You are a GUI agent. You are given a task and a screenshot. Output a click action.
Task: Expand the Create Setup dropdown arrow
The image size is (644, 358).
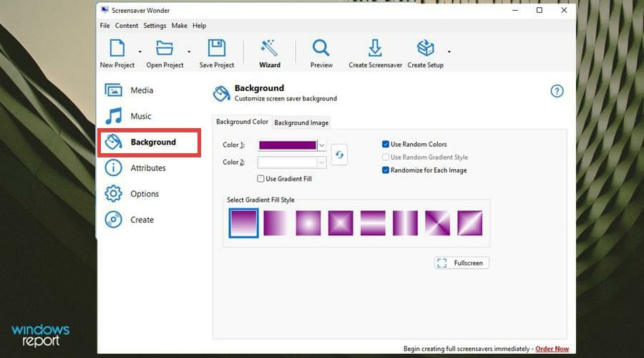click(449, 52)
